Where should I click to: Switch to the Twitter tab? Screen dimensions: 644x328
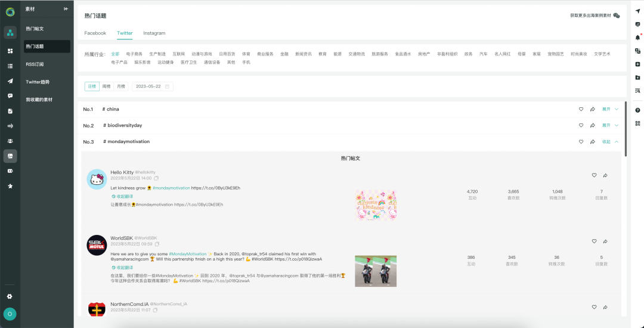click(x=125, y=33)
